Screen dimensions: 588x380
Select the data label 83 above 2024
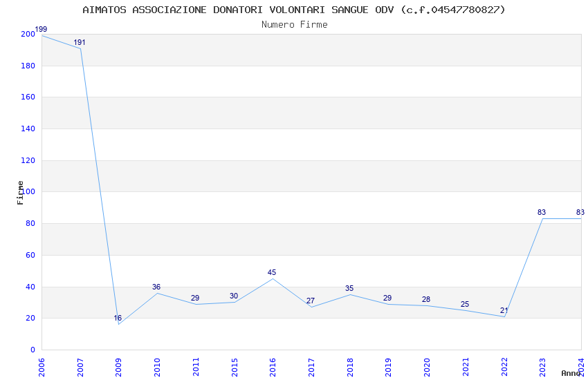tap(580, 212)
